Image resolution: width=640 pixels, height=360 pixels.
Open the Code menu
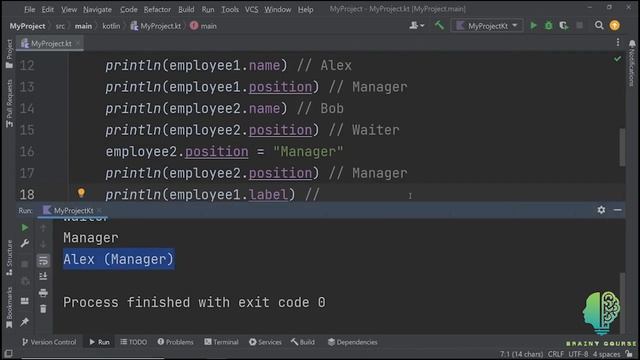pos(129,9)
